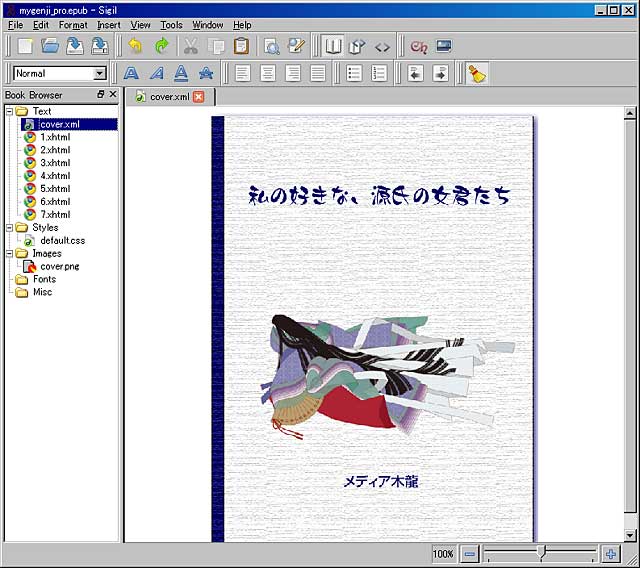The height and width of the screenshot is (568, 640).
Task: Switch to Split View
Action: [x=357, y=46]
